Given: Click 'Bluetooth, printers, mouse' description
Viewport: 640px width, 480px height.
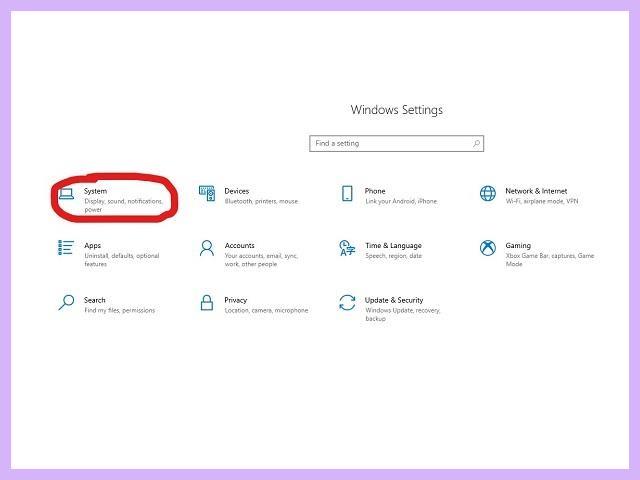Looking at the screenshot, I should (262, 201).
